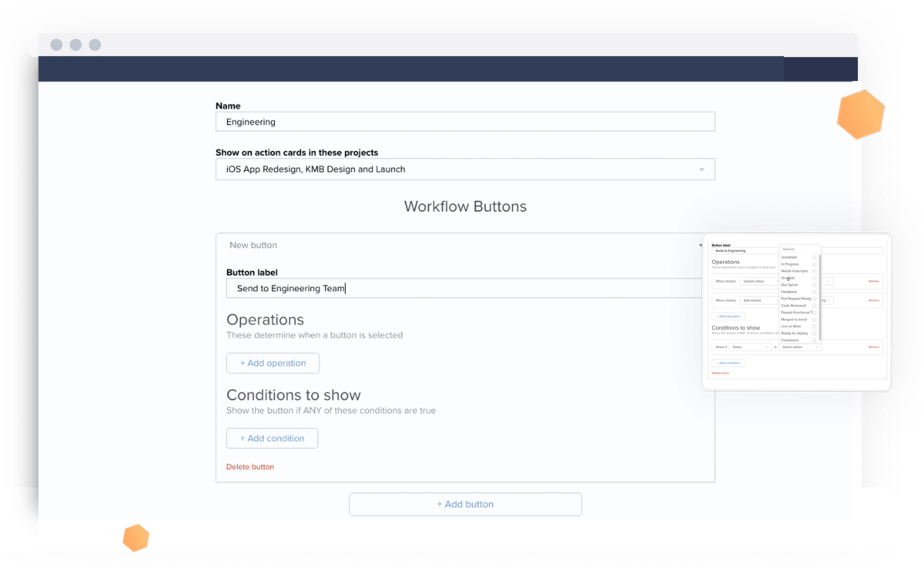Check the circle next to Code Reviewed

(815, 306)
